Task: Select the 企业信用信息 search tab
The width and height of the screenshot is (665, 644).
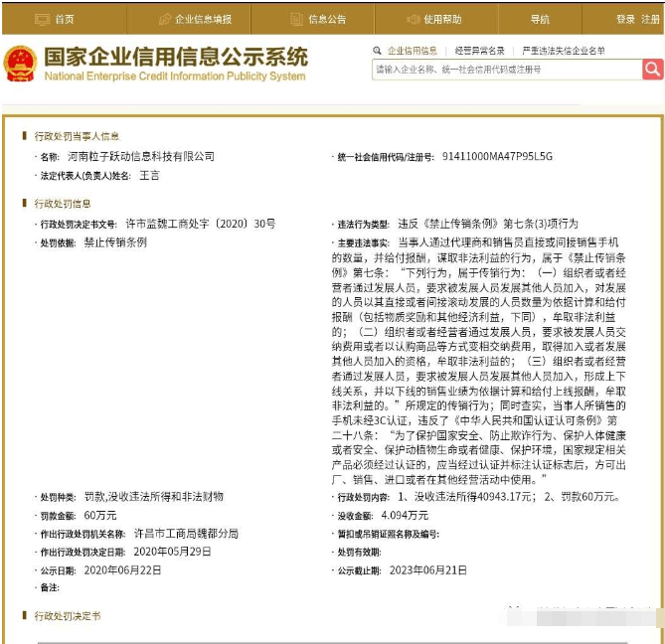Action: pos(412,51)
